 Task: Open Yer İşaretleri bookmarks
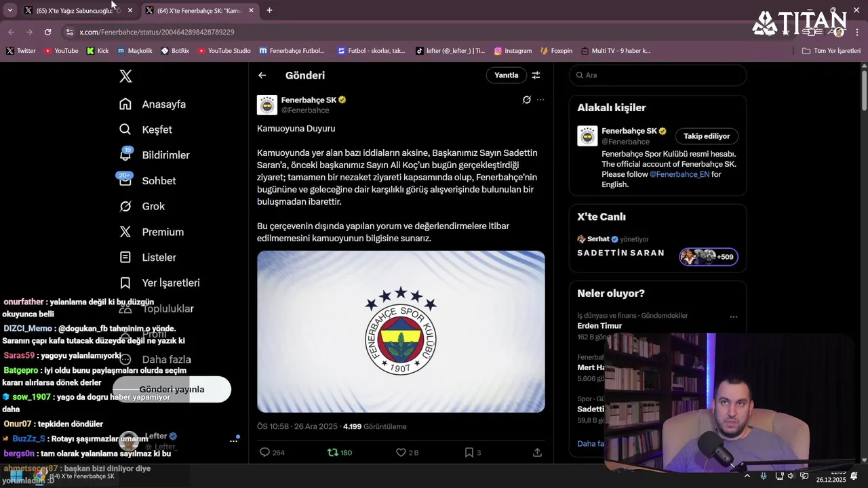159,283
